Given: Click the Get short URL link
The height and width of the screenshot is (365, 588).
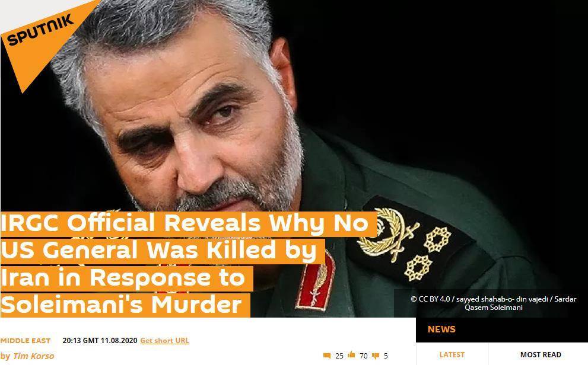Looking at the screenshot, I should click(x=164, y=341).
